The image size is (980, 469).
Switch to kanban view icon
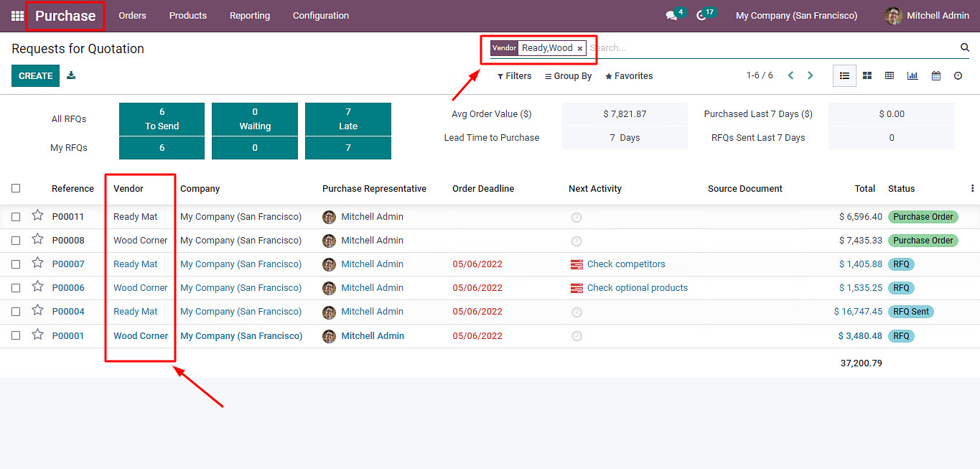coord(867,75)
